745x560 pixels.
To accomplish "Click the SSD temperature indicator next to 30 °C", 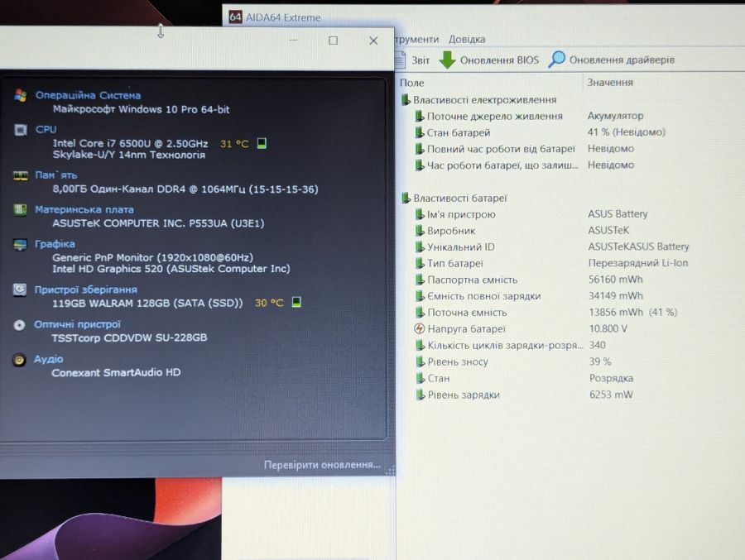I will pos(296,302).
